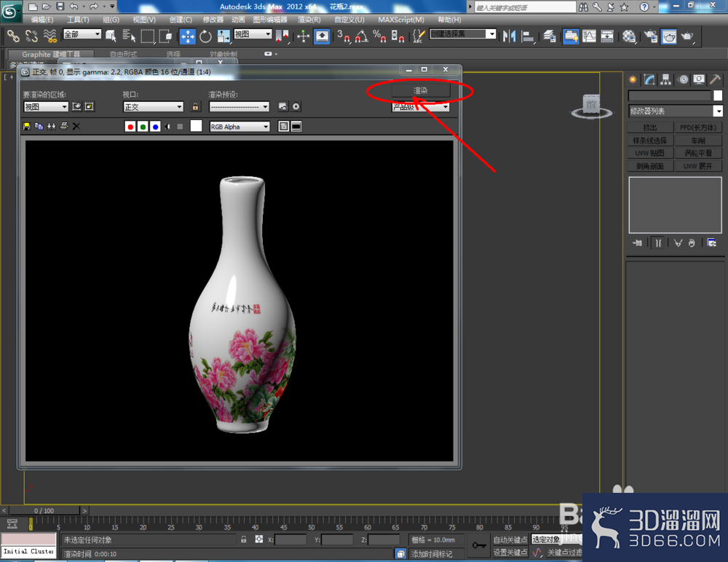The image size is (728, 562).
Task: Click the Select and Link chain icon
Action: click(x=13, y=36)
